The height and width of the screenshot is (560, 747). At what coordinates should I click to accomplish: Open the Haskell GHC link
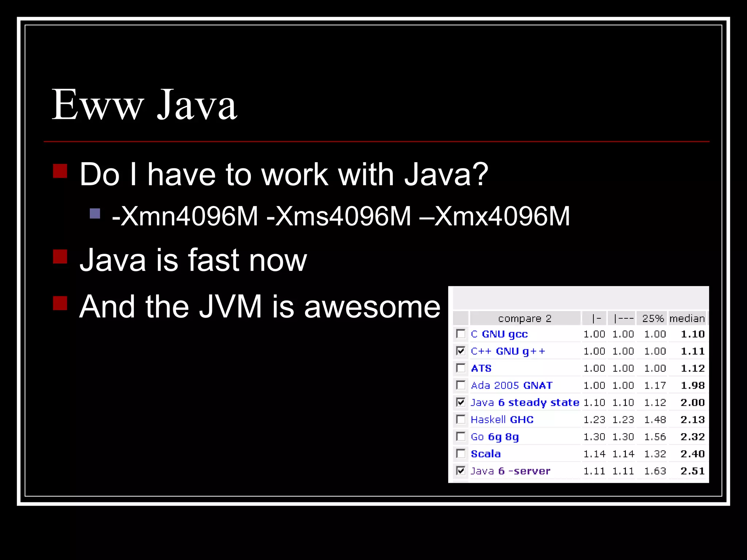502,420
